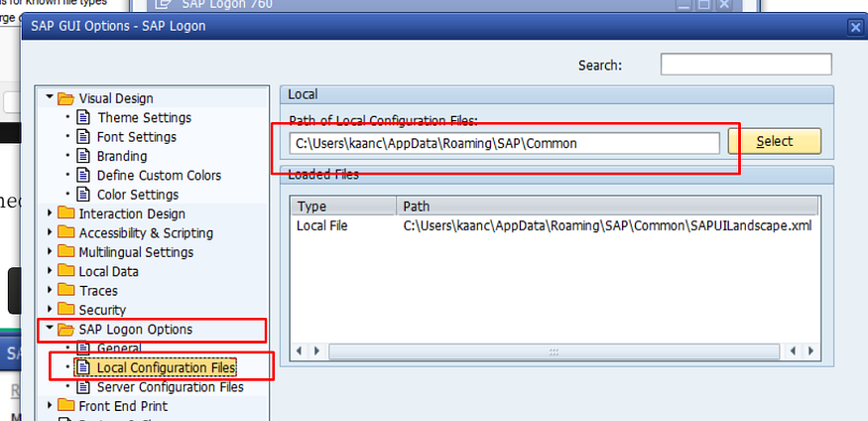The height and width of the screenshot is (421, 868).
Task: Collapse the Visual Design folder
Action: point(50,98)
